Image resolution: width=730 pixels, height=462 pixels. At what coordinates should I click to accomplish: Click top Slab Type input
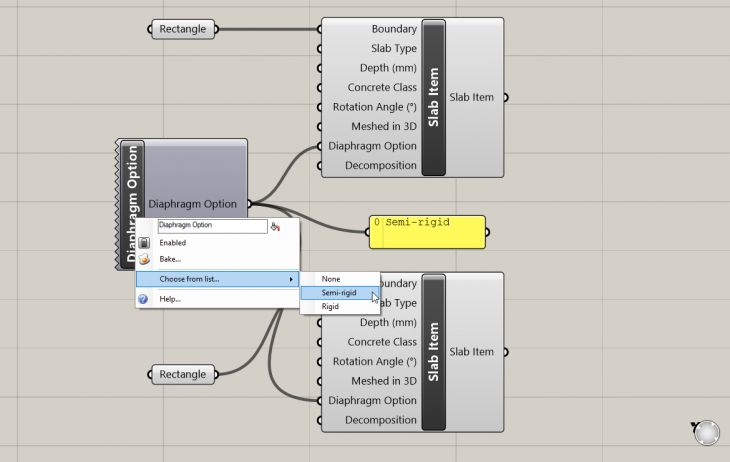(394, 48)
